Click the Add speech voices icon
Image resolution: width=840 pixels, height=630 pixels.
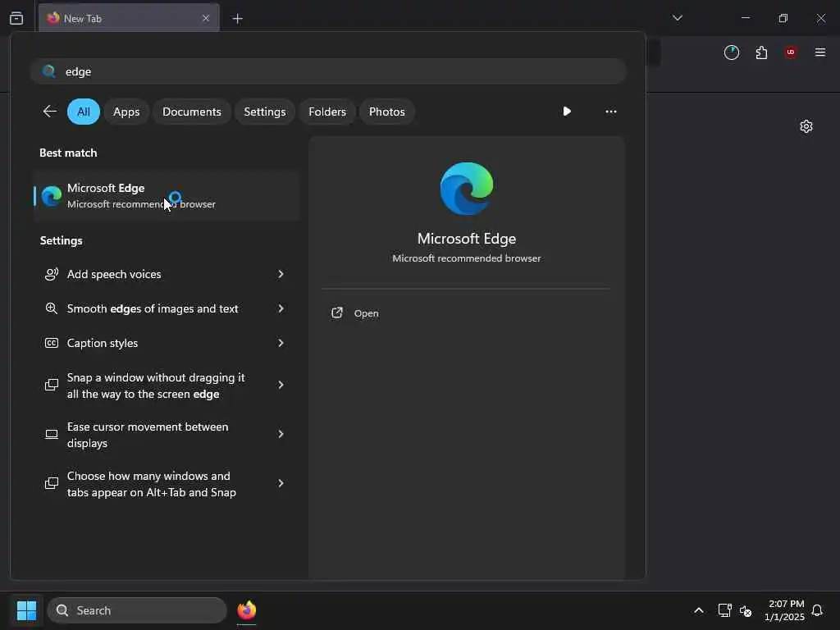(52, 274)
